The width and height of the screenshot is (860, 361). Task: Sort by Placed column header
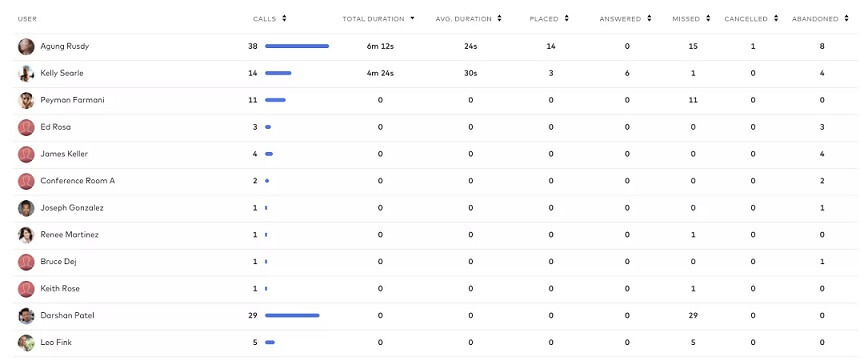coord(549,19)
